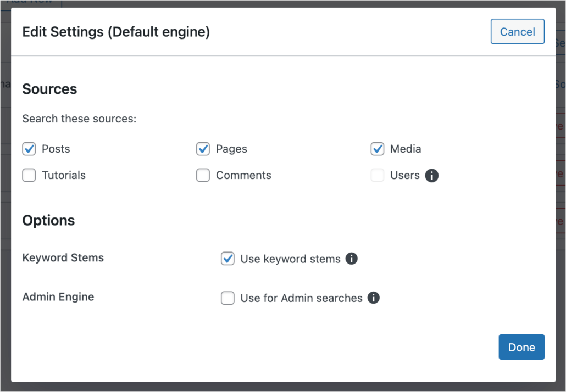
Task: Click info icon beside Use for Admin searches
Action: (374, 298)
